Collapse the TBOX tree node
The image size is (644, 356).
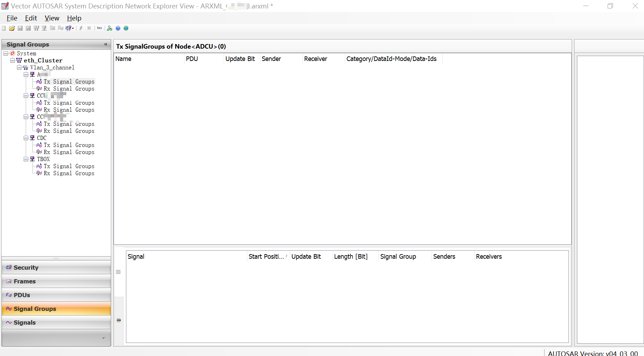(26, 159)
